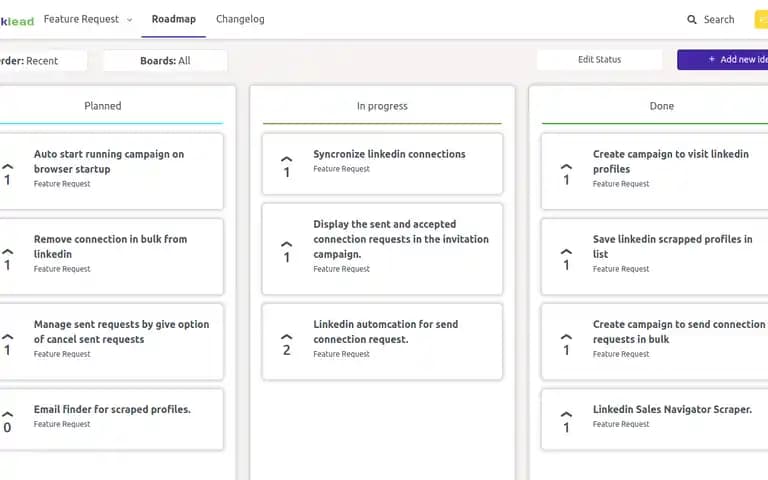The height and width of the screenshot is (480, 768).
Task: Upvote Linkedin Sales Navigator Scraper idea
Action: pyautogui.click(x=566, y=414)
